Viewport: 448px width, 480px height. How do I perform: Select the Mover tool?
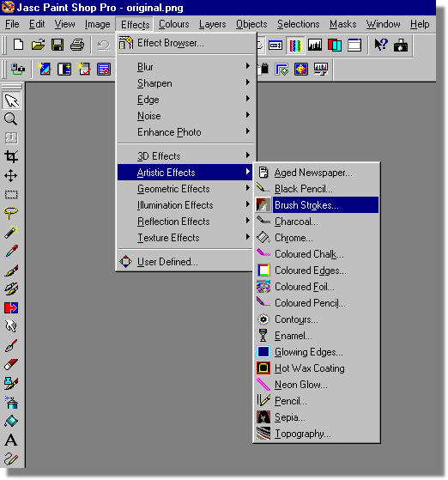pos(11,176)
